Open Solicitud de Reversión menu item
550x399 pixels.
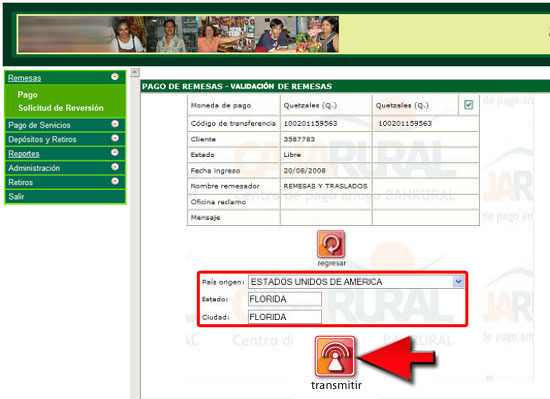61,108
